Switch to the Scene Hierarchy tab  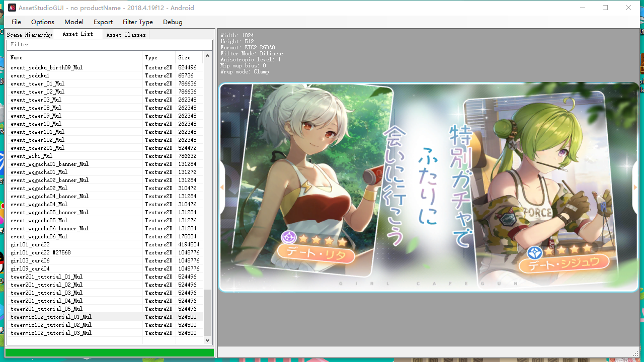pos(29,35)
